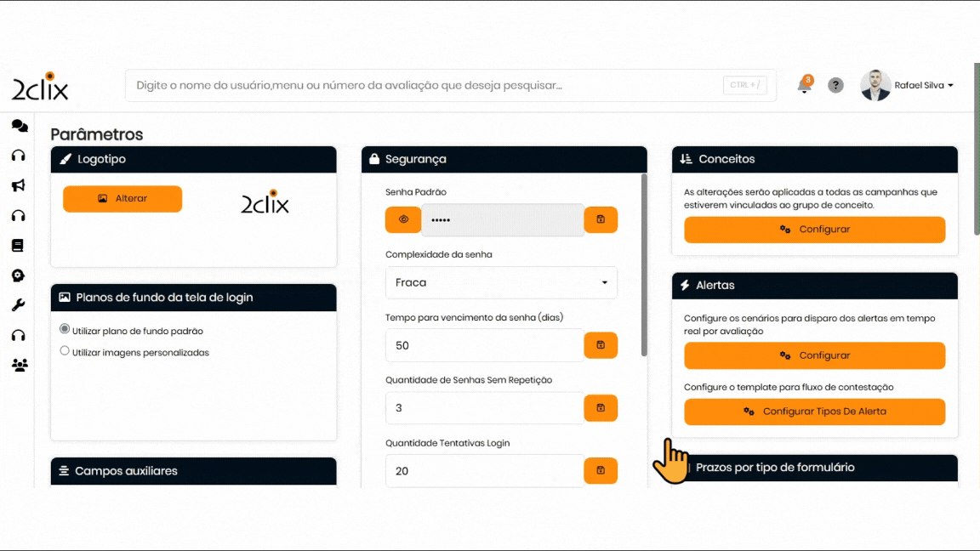
Task: Click the Alterar logo button
Action: click(x=122, y=198)
